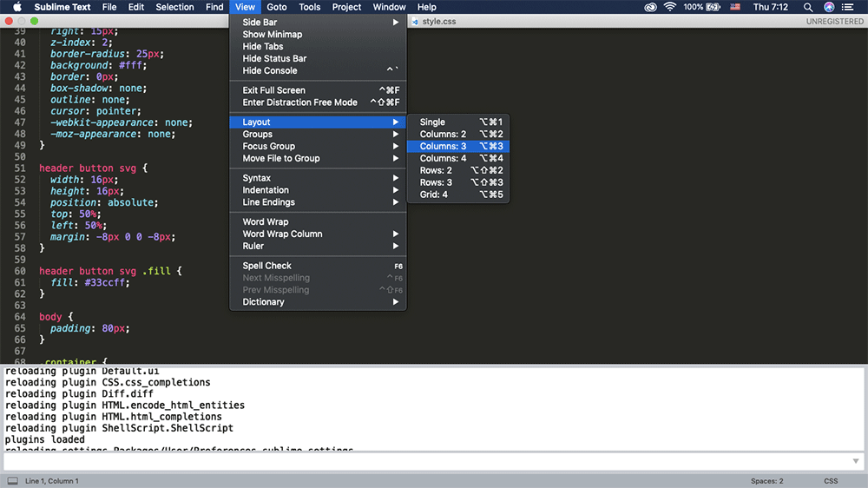
Task: Open the Project menu
Action: click(x=346, y=7)
